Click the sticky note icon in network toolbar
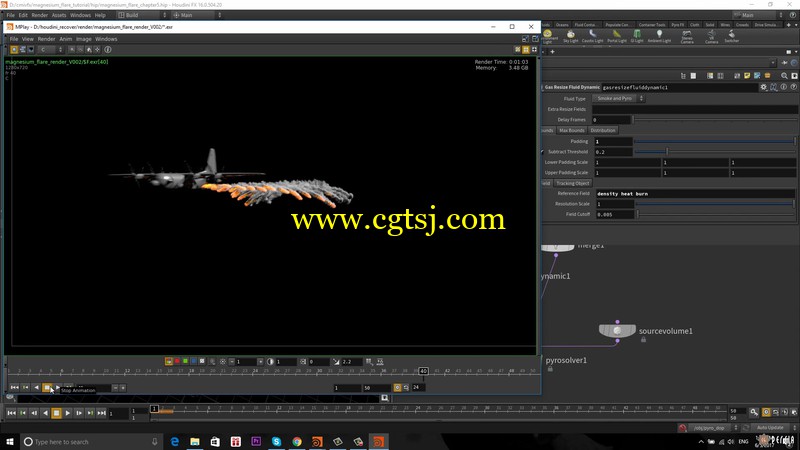Viewport: 800px width, 450px height. pyautogui.click(x=747, y=76)
